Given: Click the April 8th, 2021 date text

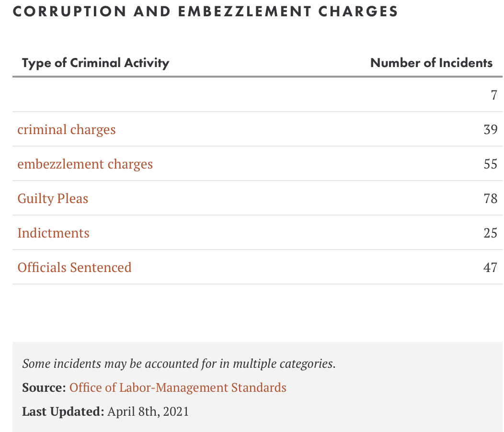Looking at the screenshot, I should [x=148, y=412].
